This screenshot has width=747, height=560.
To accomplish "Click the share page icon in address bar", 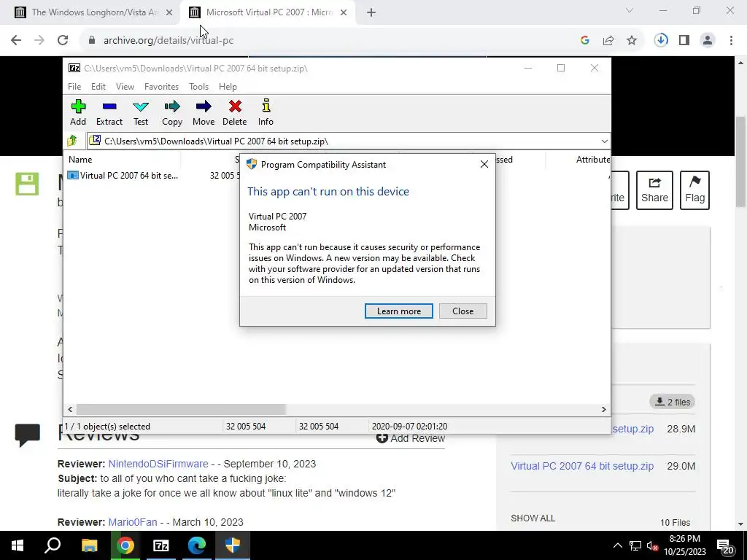I will click(608, 41).
